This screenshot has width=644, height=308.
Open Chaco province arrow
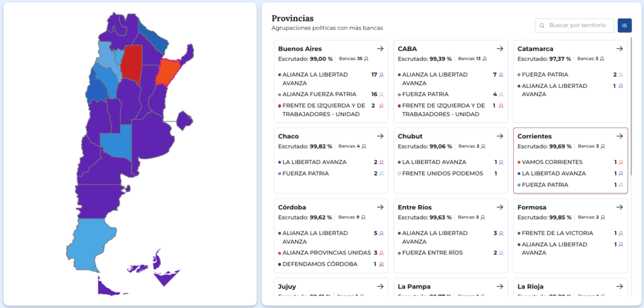coord(380,136)
